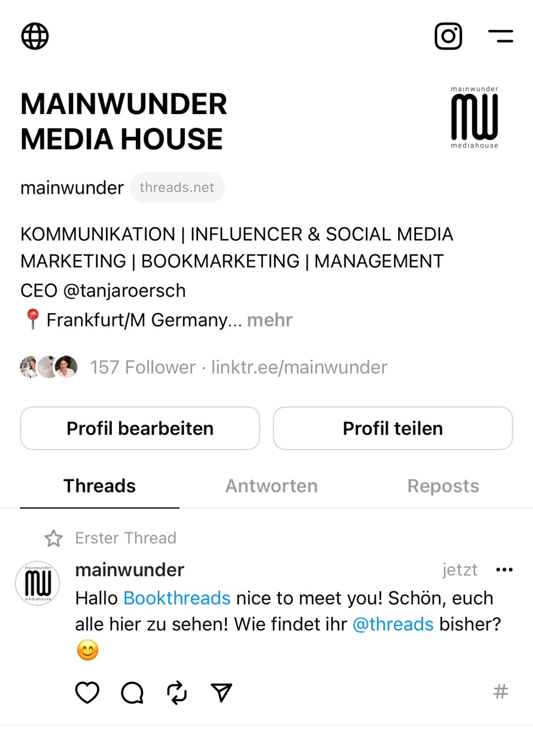The image size is (533, 756).
Task: Tap the large MW profile picture
Action: (x=474, y=117)
